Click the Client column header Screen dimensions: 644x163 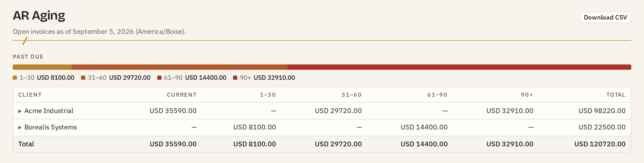[x=30, y=95]
